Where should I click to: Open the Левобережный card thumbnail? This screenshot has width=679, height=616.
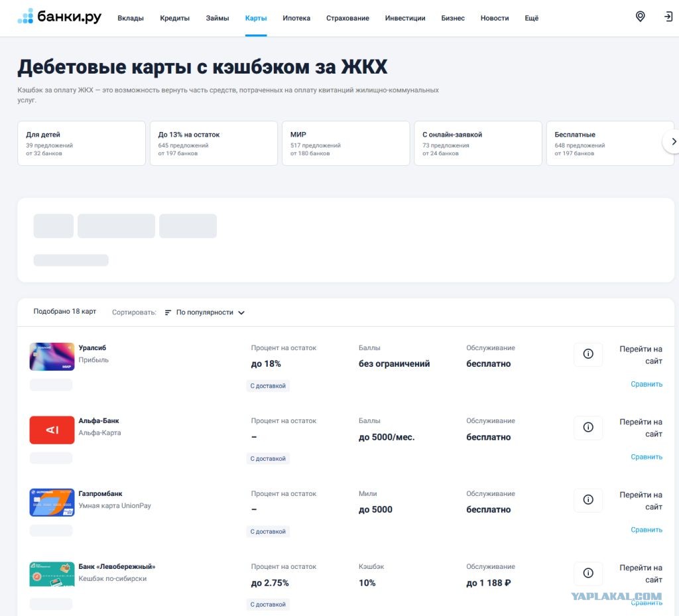[x=52, y=574]
